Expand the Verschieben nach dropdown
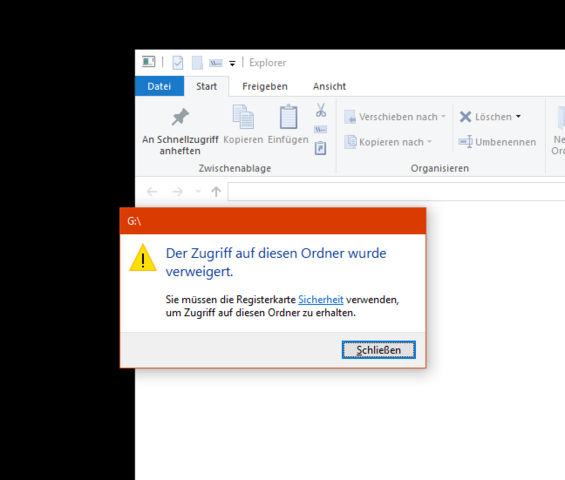 point(444,116)
